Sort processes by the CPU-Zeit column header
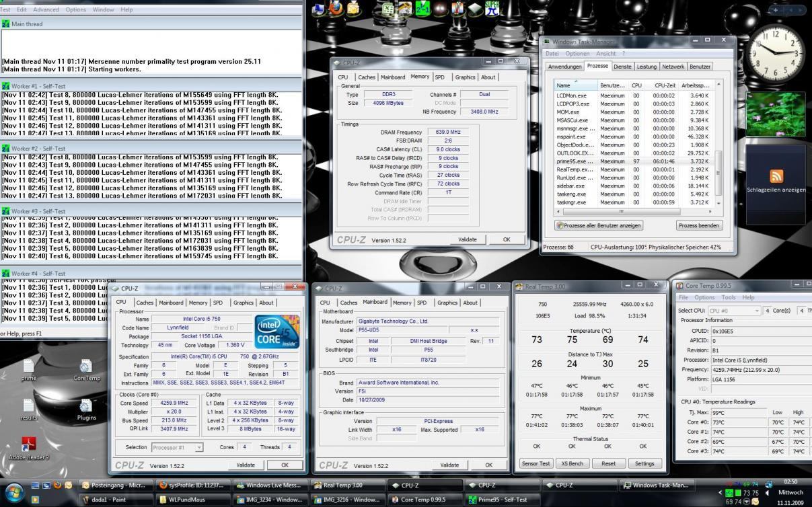Image resolution: width=812 pixels, height=507 pixels. click(x=665, y=85)
